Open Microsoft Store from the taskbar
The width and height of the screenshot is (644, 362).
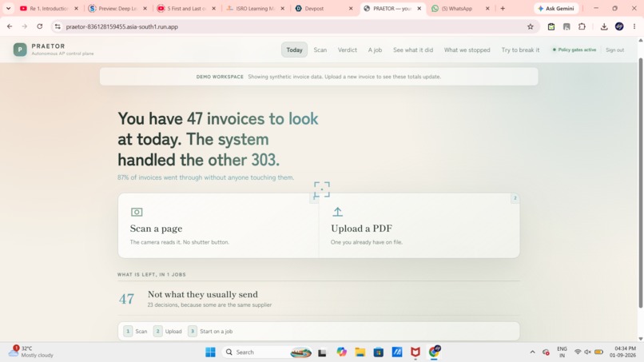point(378,352)
